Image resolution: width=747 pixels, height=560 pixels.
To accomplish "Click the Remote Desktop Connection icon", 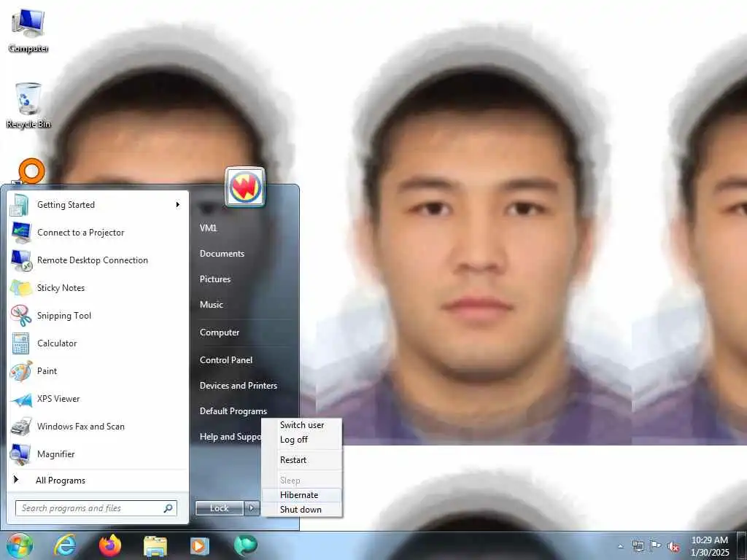I will tap(21, 260).
